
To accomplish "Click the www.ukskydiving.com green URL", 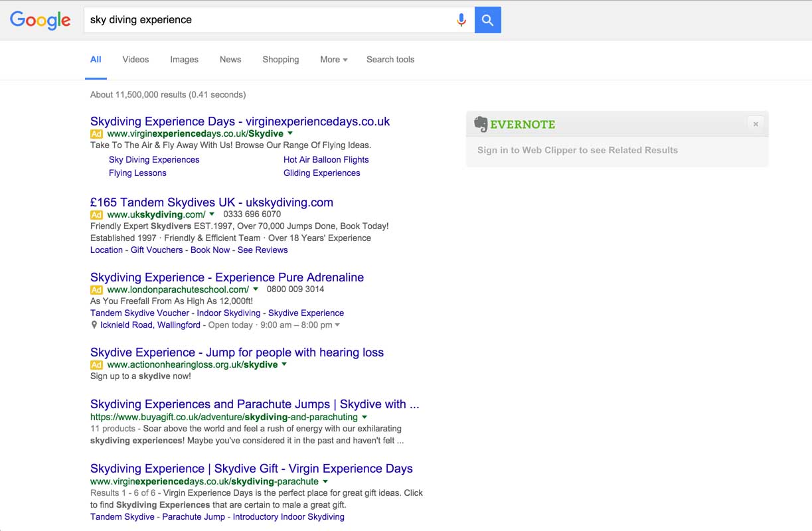I will 156,215.
